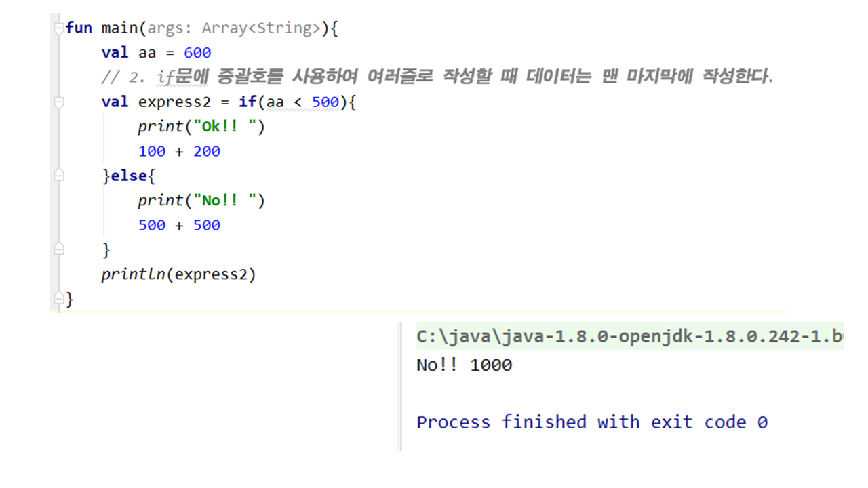This screenshot has height=488, width=868.
Task: Click the express2 variable in the val declaration
Action: pos(174,102)
